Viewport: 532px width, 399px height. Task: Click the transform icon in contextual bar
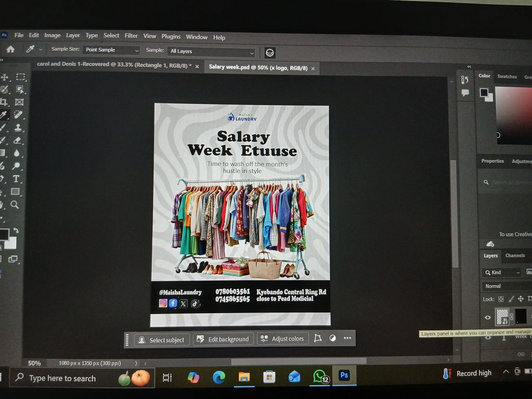coord(317,338)
